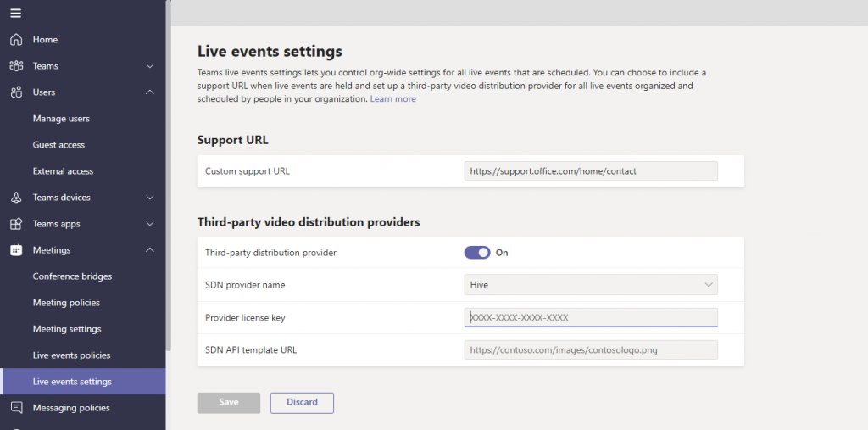The image size is (868, 430).
Task: Open the SDN provider name dropdown
Action: 590,285
